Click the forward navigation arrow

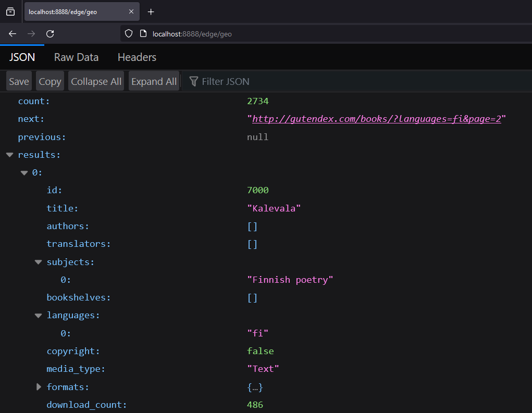click(31, 34)
